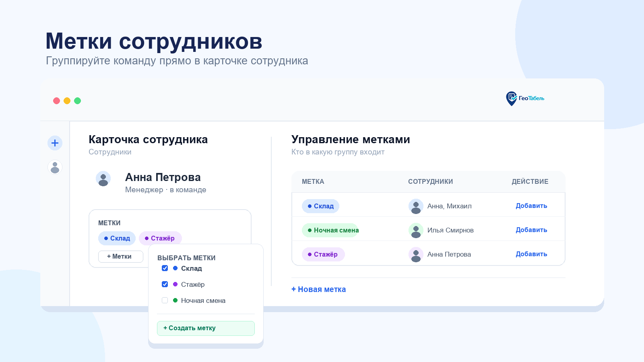This screenshot has height=362, width=644.
Task: Click the + Создать метку button
Action: 206,328
